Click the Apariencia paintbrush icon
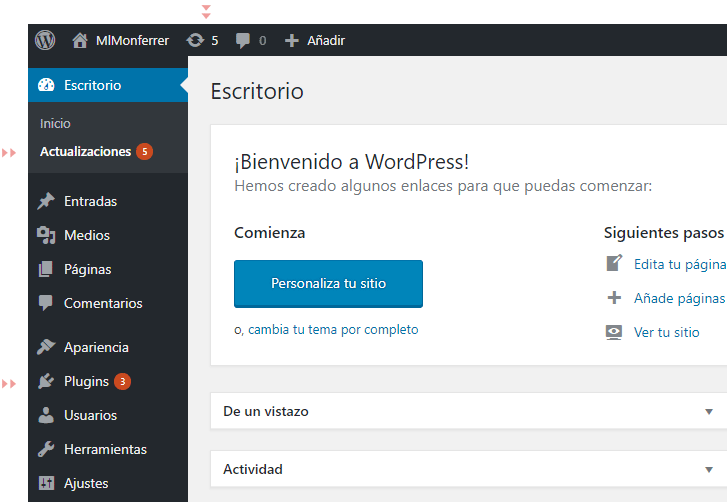727x502 pixels. (46, 347)
